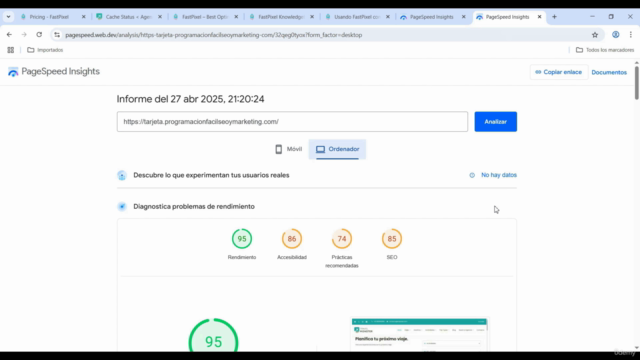Jump to Prácticas recomendadas score 74 gauge
Screen dimensions: 640x360
click(342, 239)
